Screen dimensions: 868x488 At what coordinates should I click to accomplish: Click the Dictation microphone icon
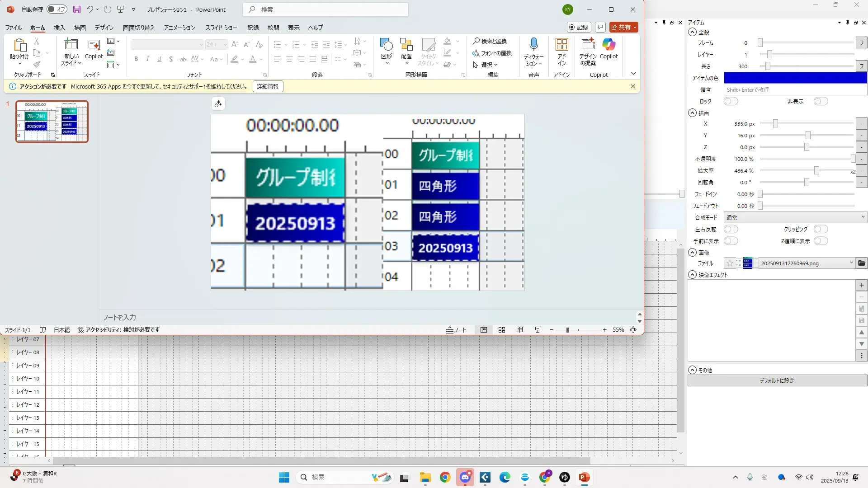[533, 44]
